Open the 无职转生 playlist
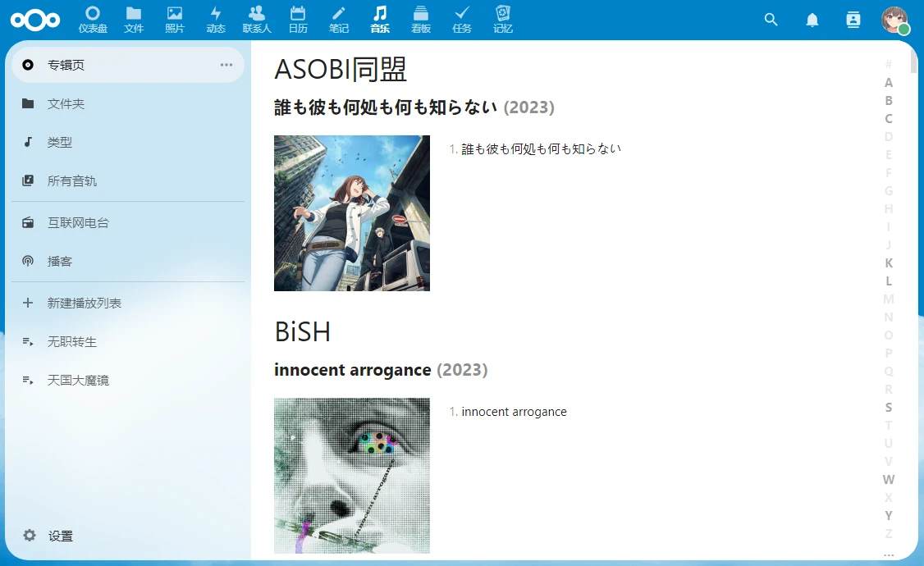This screenshot has width=924, height=566. tap(128, 341)
